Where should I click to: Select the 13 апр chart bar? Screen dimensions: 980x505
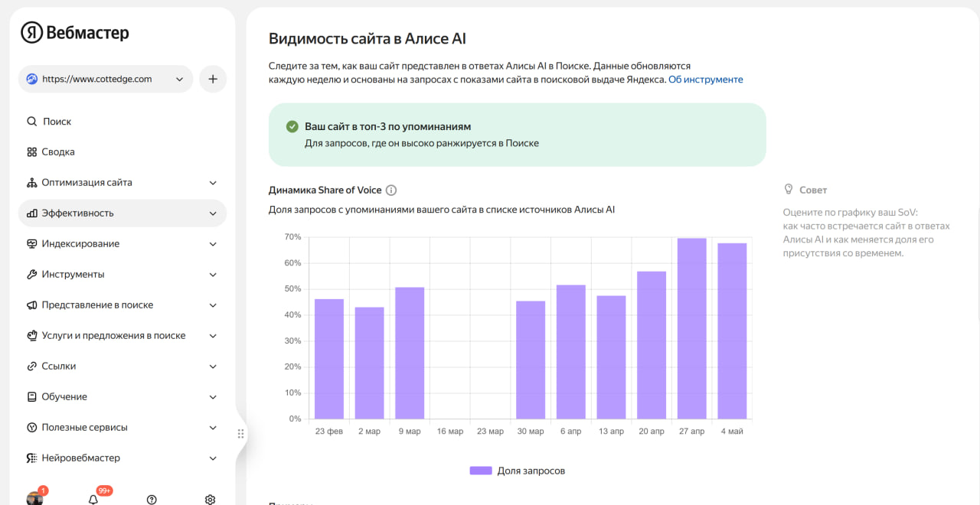(612, 357)
